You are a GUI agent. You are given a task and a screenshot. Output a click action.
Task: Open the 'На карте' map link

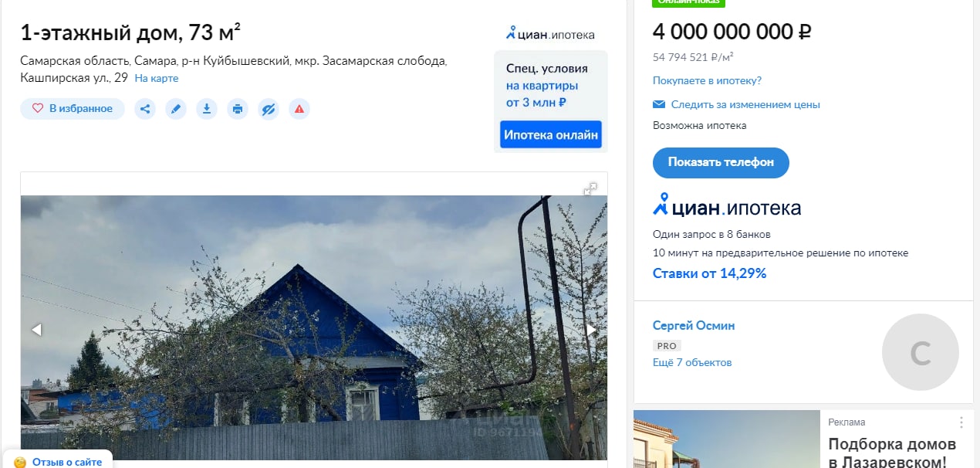coord(157,78)
